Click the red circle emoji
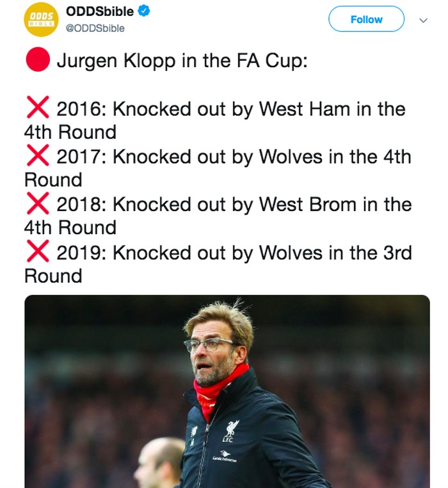Image resolution: width=448 pixels, height=488 pixels. click(x=37, y=61)
